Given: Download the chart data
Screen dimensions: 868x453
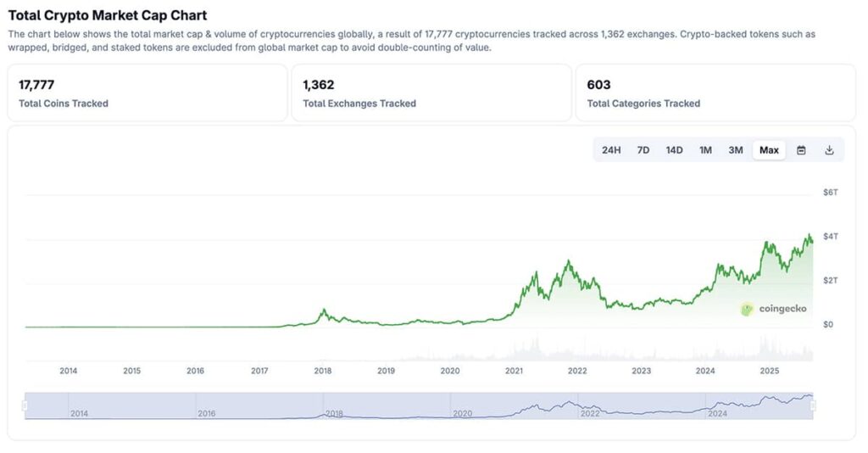Looking at the screenshot, I should [829, 150].
